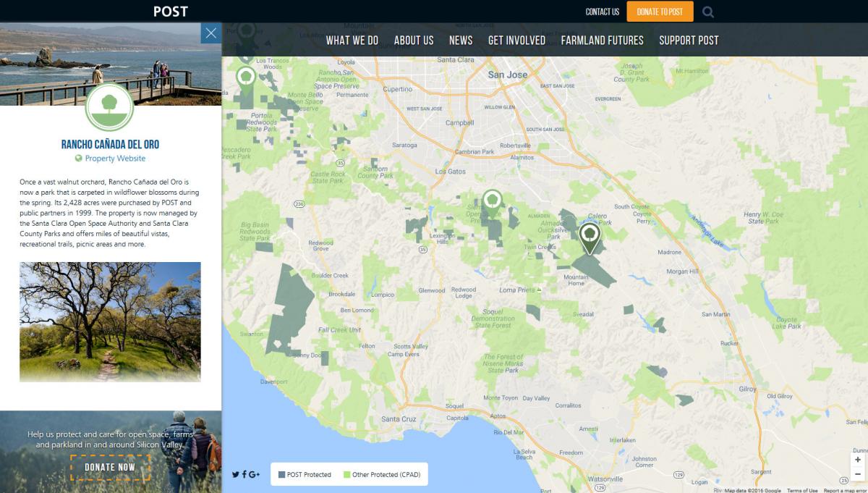The width and height of the screenshot is (868, 493).
Task: Click the globe icon beside Property Website
Action: pos(78,159)
